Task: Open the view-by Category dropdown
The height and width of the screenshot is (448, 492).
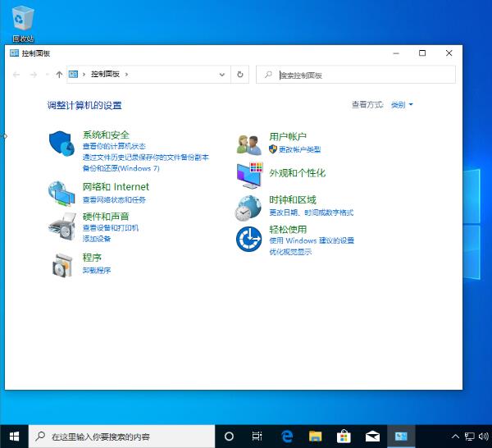Action: [x=402, y=104]
